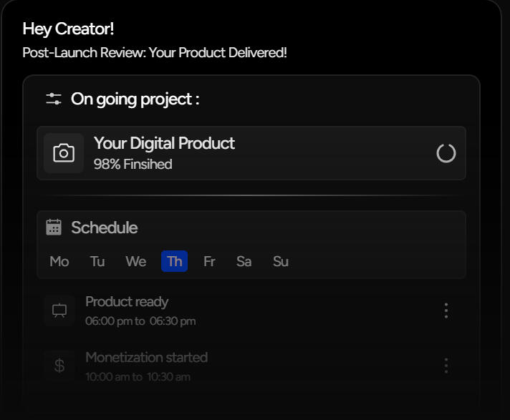Select the highlighted Thursday day

point(174,261)
